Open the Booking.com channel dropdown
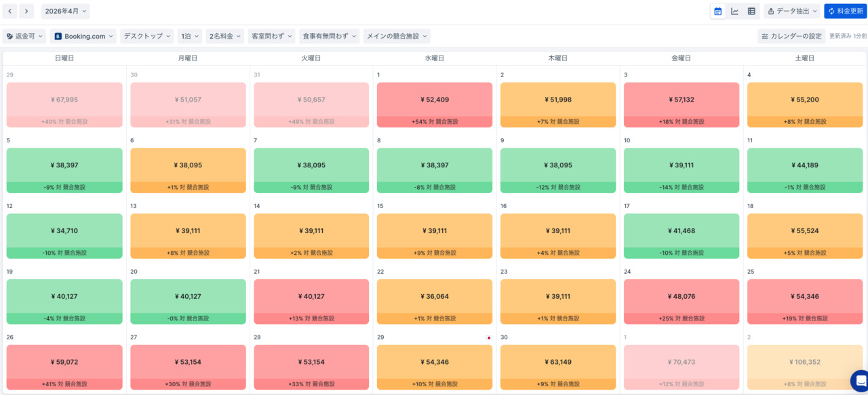 (x=84, y=37)
